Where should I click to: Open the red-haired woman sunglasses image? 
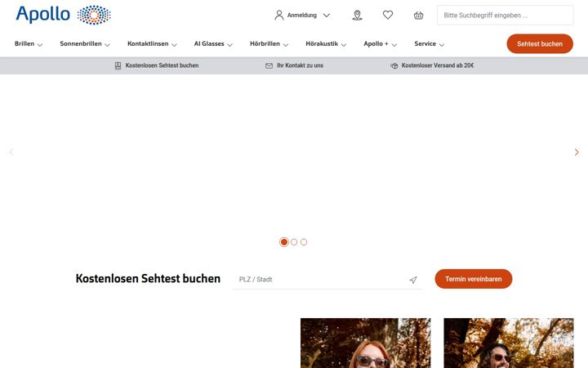click(366, 343)
